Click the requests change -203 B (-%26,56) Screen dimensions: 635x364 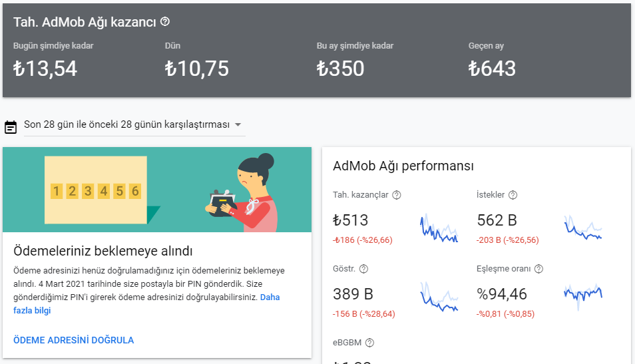[x=508, y=240]
